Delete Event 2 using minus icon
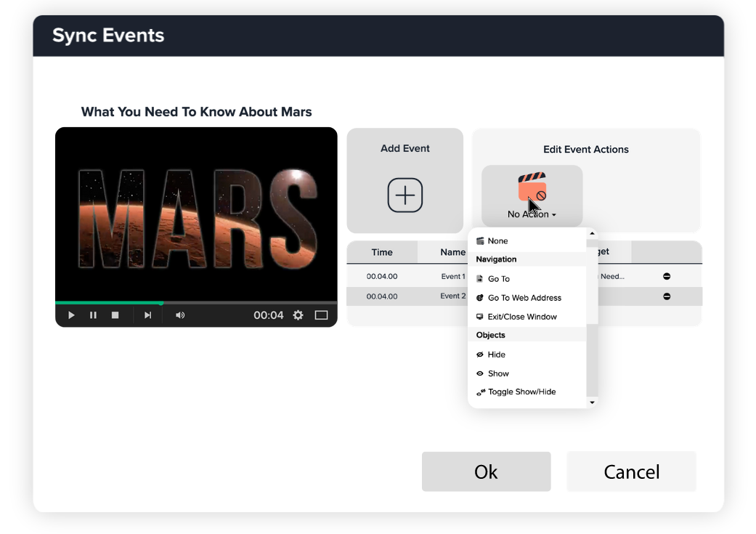This screenshot has width=756, height=534. pos(666,296)
